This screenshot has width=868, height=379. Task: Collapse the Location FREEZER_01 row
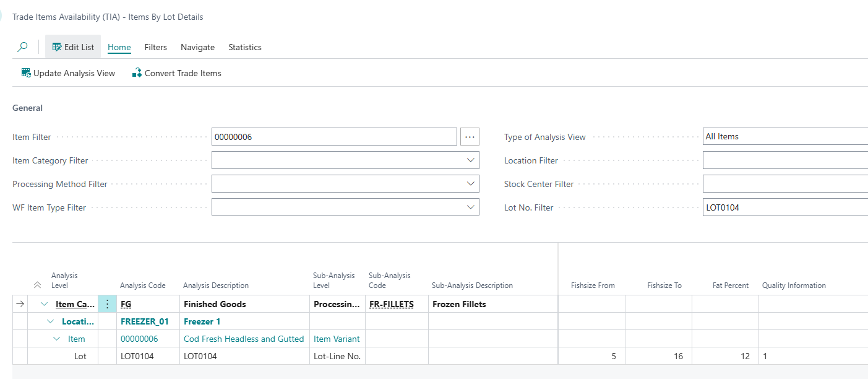(x=51, y=321)
